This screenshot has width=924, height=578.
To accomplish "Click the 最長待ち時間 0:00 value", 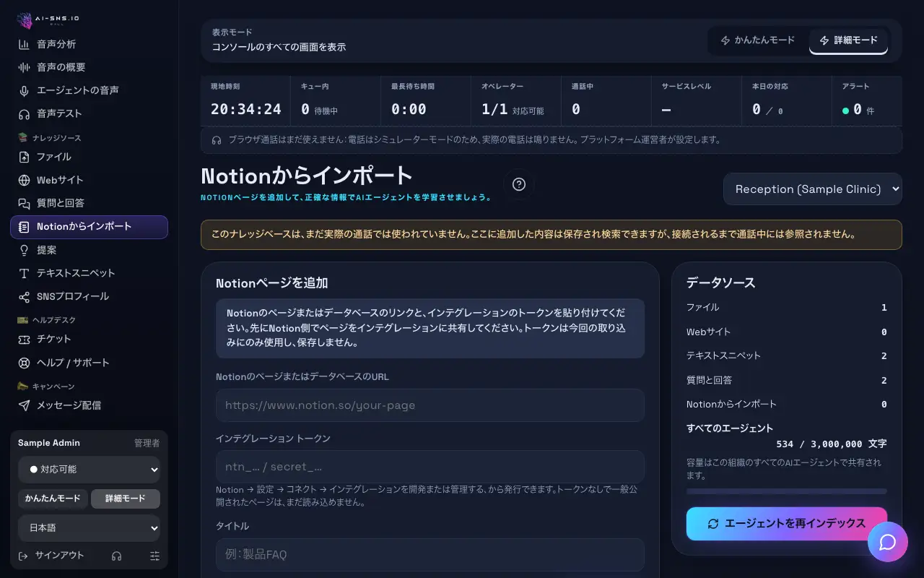I will pyautogui.click(x=409, y=110).
